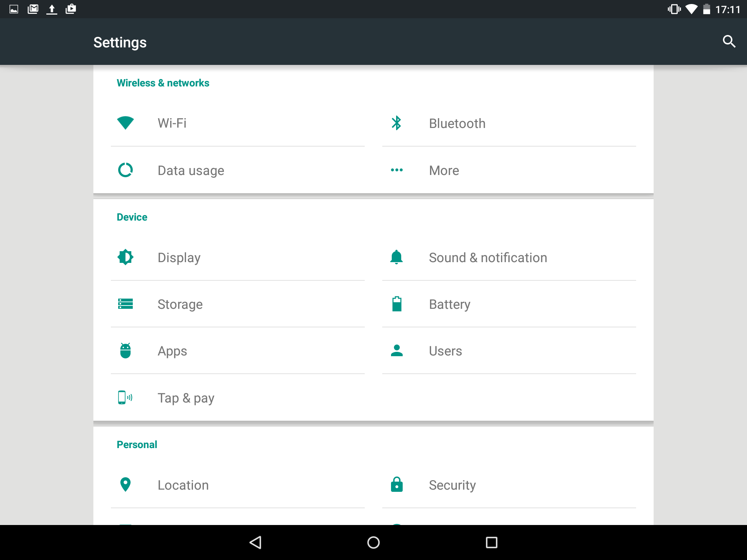747x560 pixels.
Task: Open Storage settings
Action: click(238, 304)
